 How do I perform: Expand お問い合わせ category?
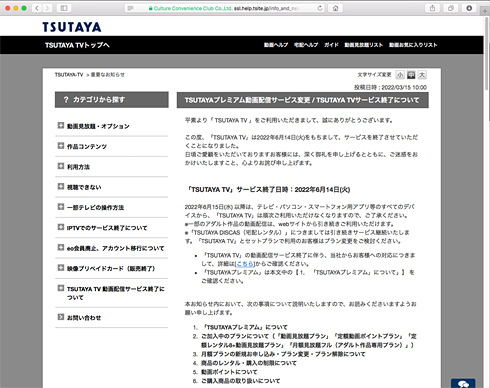112,318
